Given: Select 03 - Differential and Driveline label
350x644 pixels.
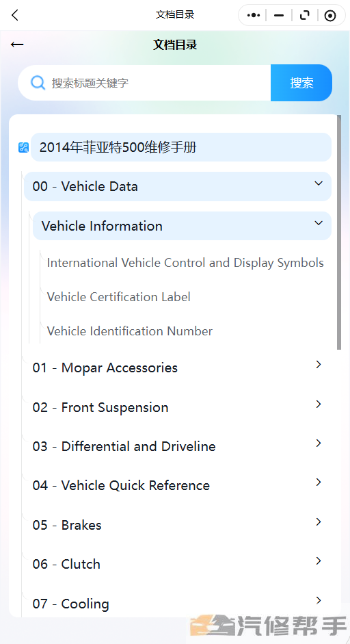Looking at the screenshot, I should pos(124,446).
